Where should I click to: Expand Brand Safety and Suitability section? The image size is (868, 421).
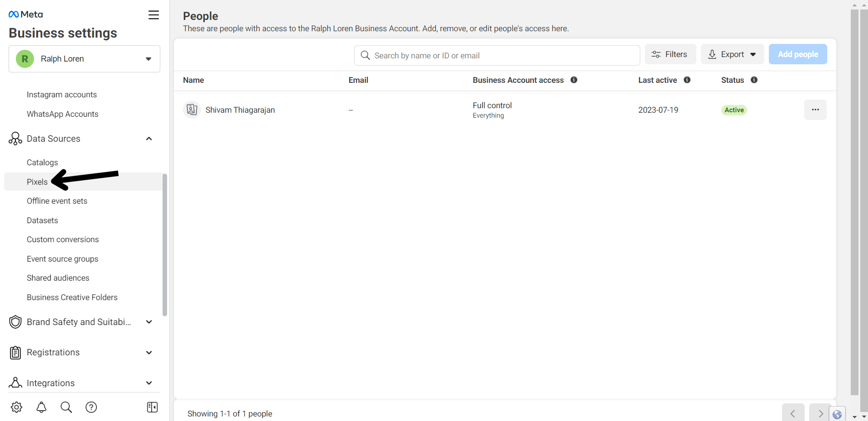(149, 322)
